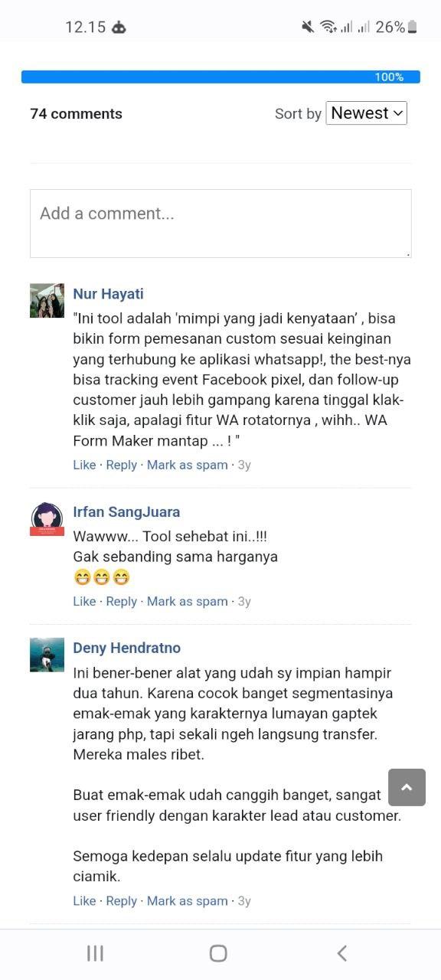The height and width of the screenshot is (980, 441).
Task: Open Irfan SangJuara's name link
Action: coord(126,512)
